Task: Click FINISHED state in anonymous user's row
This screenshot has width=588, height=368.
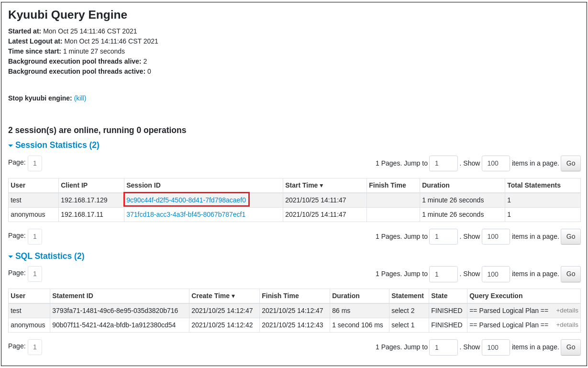Action: (447, 325)
